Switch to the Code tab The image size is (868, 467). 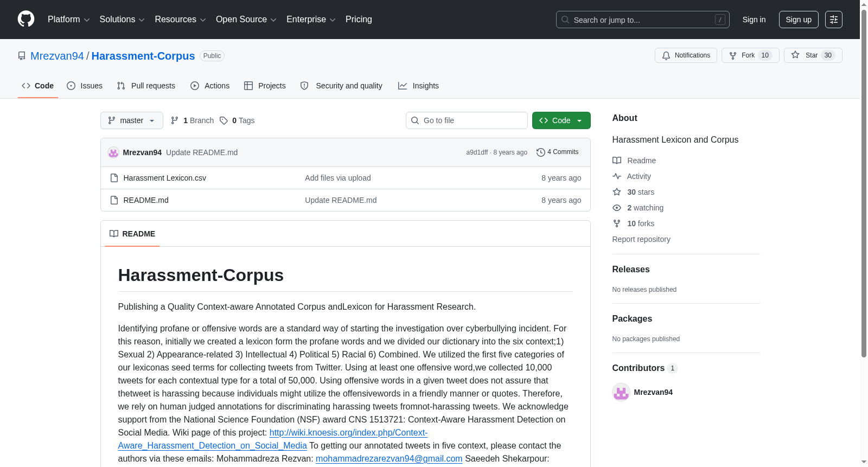(38, 86)
